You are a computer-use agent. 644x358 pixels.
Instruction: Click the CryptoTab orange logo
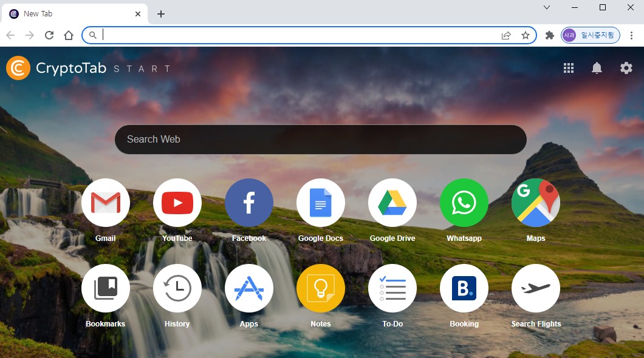pyautogui.click(x=18, y=68)
